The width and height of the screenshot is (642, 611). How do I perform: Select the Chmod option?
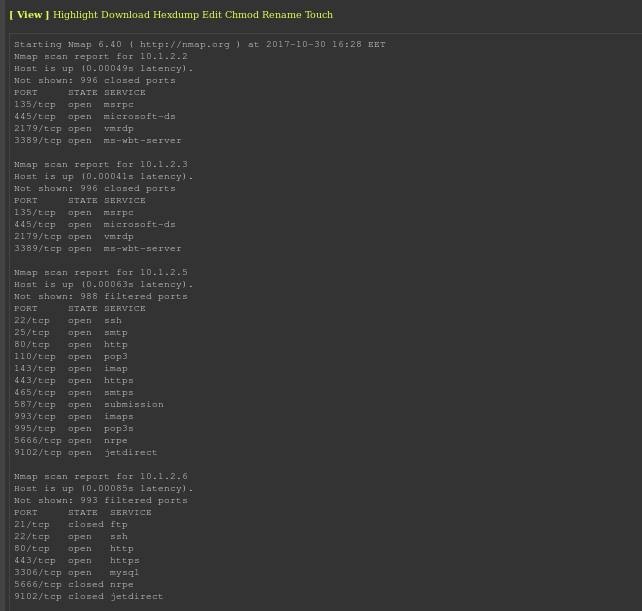(x=243, y=15)
